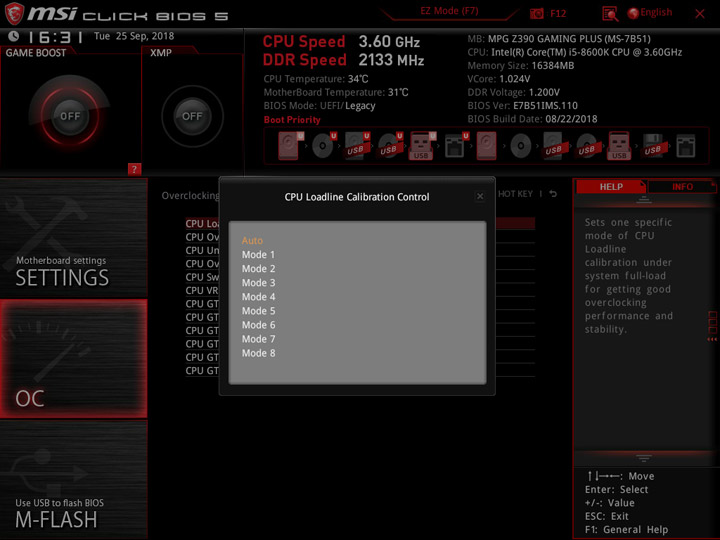Choose Auto in the loadline calibration list
Screen dimensions: 720x540
[x=252, y=241]
